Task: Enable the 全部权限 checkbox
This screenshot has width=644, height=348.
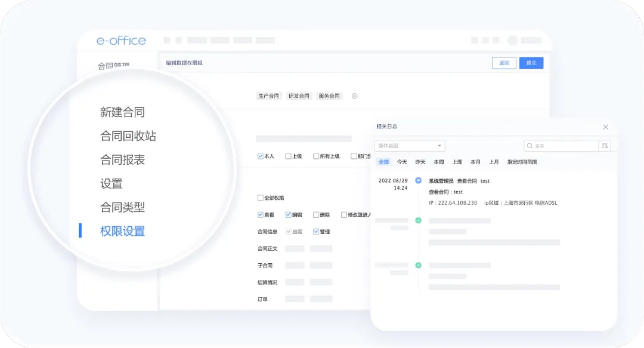Action: pos(261,198)
